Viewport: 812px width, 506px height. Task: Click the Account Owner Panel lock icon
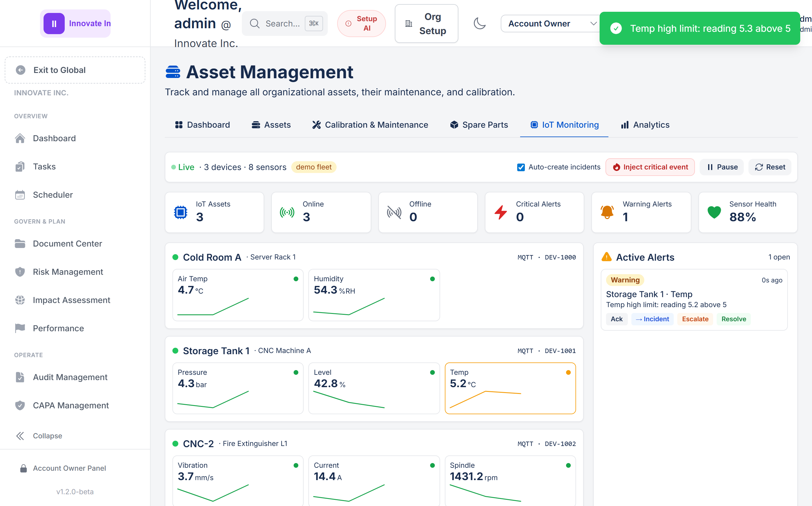click(24, 468)
